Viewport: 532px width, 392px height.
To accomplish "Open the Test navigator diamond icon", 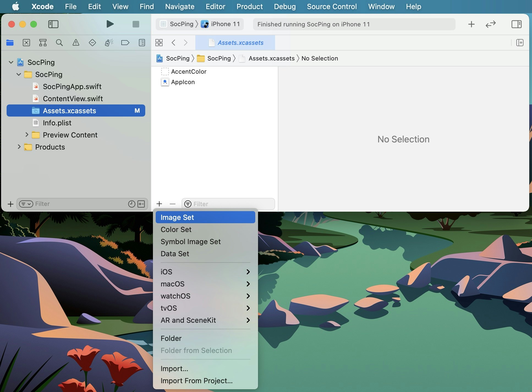I will [92, 43].
